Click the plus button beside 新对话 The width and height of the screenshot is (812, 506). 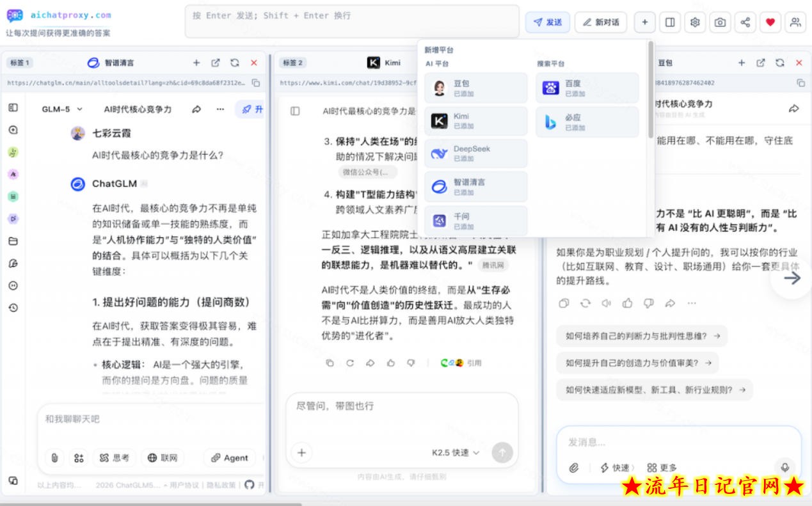(x=645, y=22)
